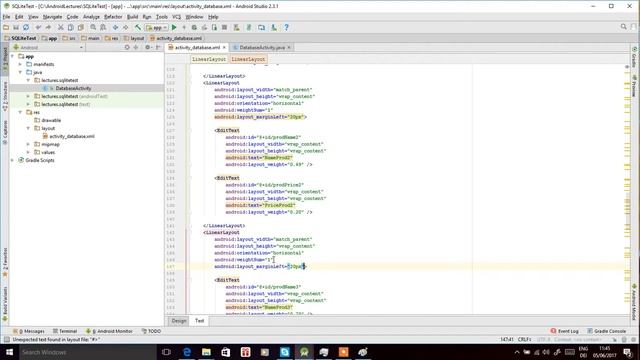Screen dimensions: 640x360
Task: Expand the mipmap folder
Action: point(29,144)
